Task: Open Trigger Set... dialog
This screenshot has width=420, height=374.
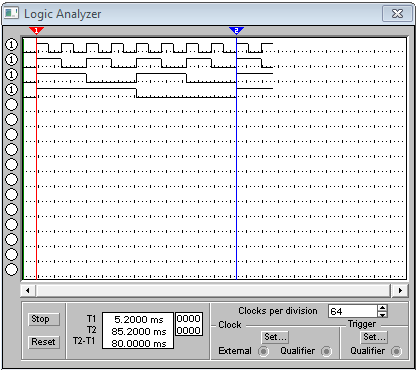Action: [374, 337]
